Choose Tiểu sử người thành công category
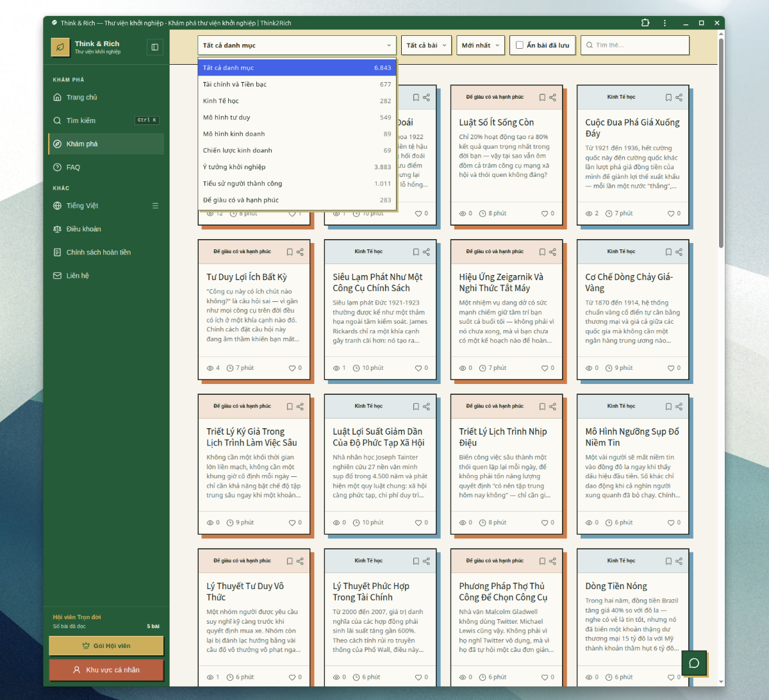Screen dimensions: 769x700 [297, 184]
